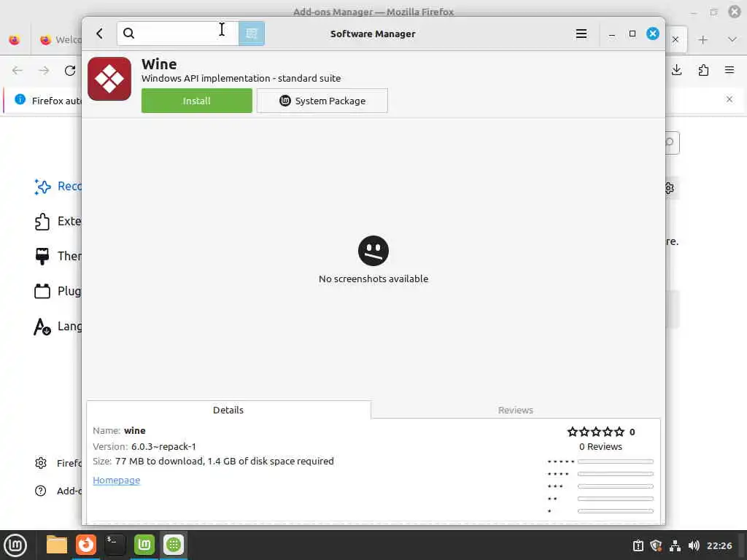
Task: Switch to the Details tab
Action: 228,410
